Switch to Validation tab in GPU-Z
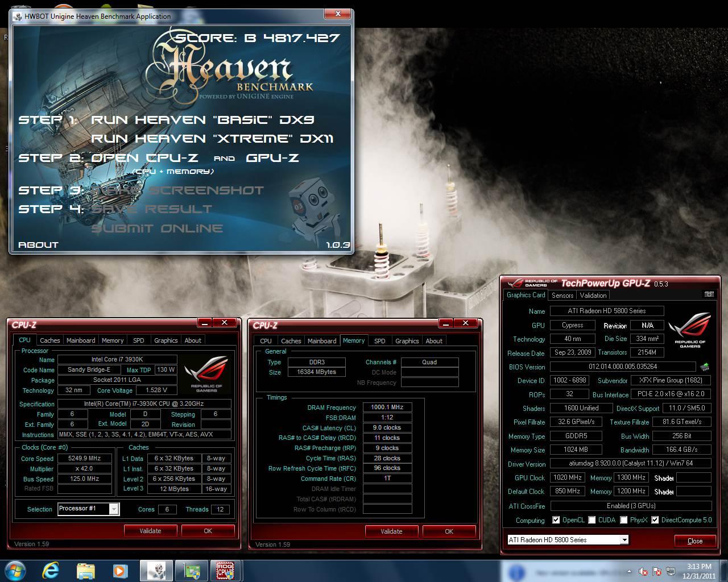Image resolution: width=728 pixels, height=582 pixels. tap(593, 296)
